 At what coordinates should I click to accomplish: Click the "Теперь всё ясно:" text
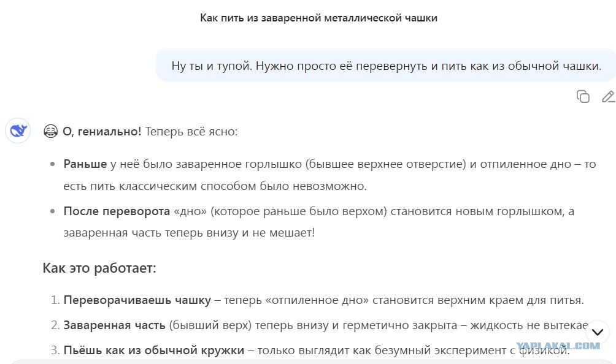[x=191, y=131]
